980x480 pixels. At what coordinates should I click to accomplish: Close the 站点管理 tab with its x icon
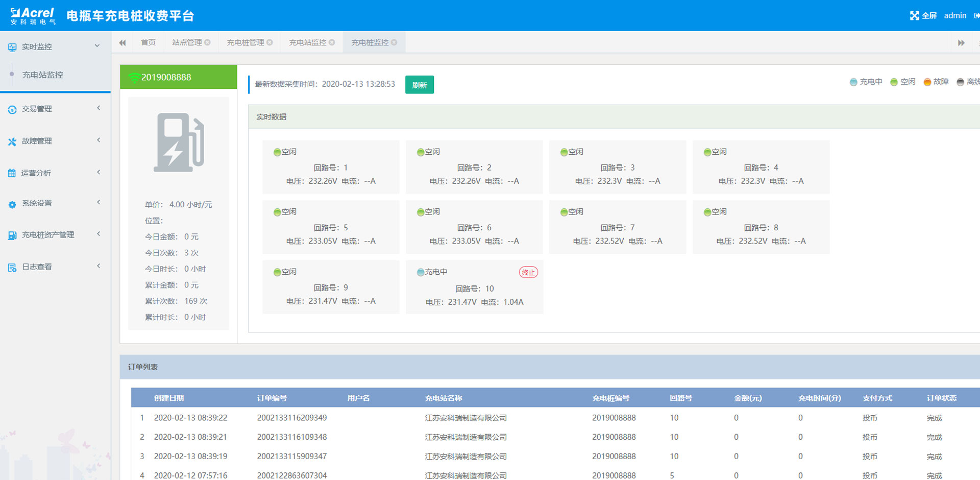207,42
